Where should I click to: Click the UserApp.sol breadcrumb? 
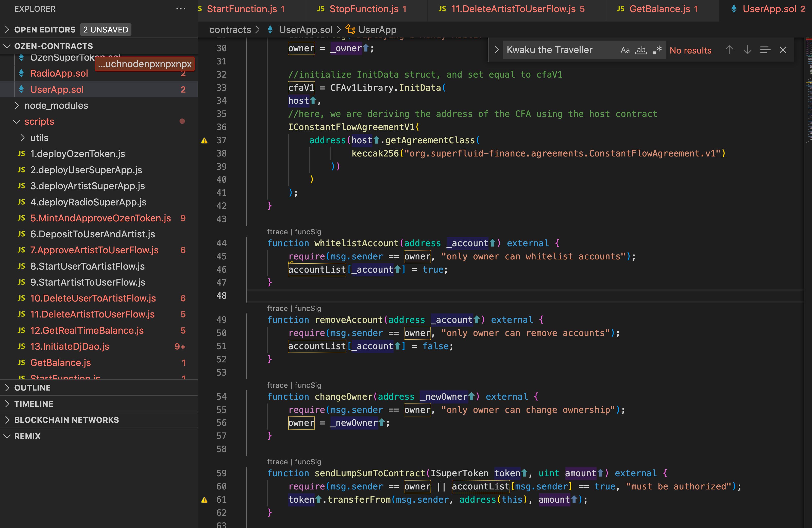pos(305,30)
